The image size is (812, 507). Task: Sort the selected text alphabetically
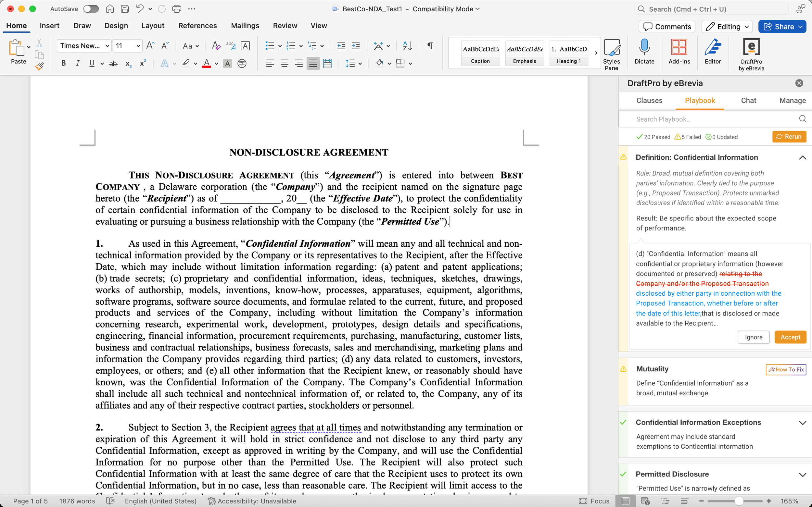[x=407, y=45]
